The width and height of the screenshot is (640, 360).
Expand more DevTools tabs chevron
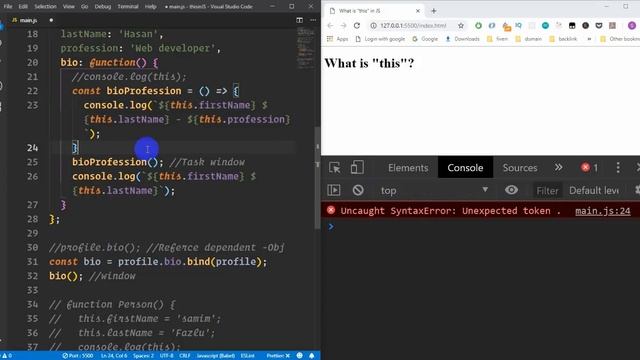[x=558, y=168]
